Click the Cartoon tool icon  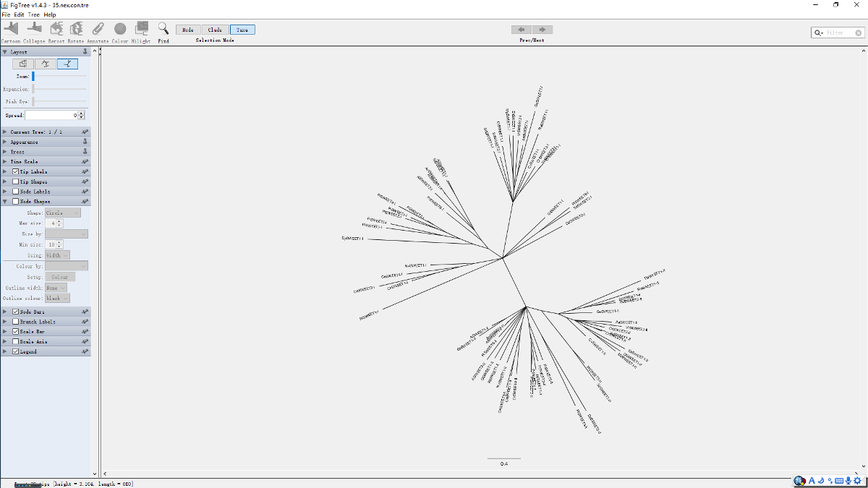[12, 28]
